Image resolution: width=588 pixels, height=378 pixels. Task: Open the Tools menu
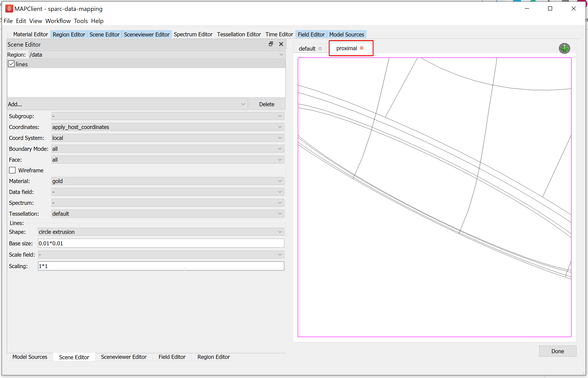click(81, 21)
